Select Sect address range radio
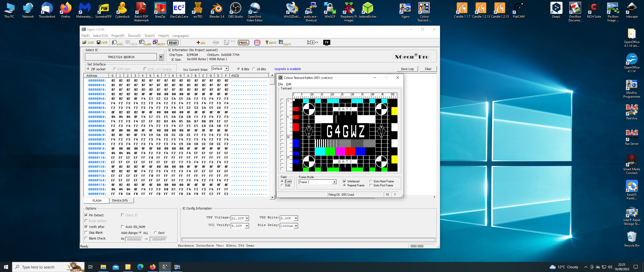This screenshot has height=272, width=644. pos(155,233)
